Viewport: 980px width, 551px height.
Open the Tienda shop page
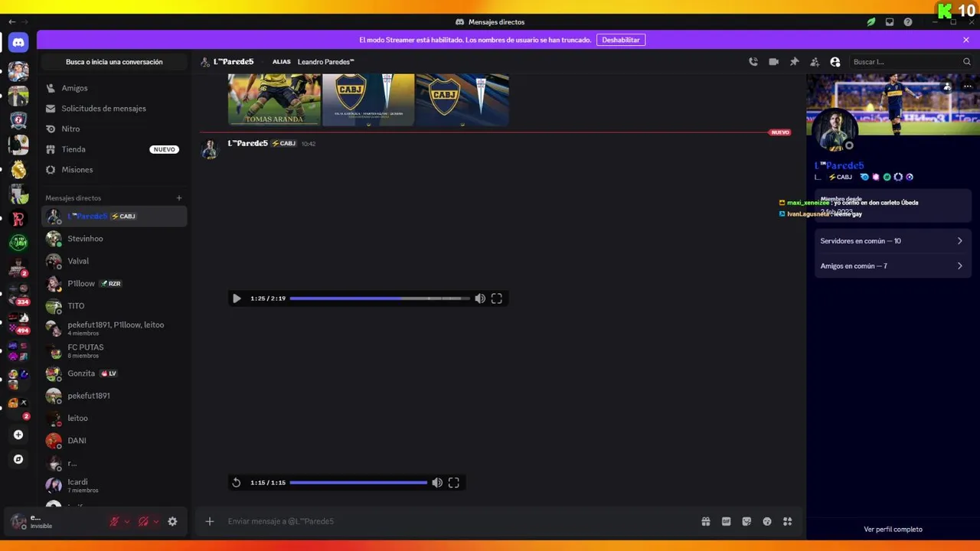pos(114,149)
